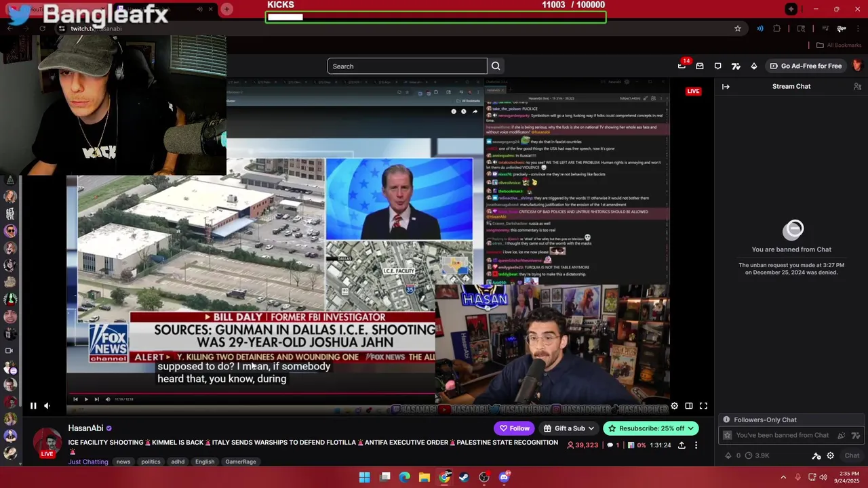
Task: Open the chat star icon beside the input
Action: tap(728, 435)
